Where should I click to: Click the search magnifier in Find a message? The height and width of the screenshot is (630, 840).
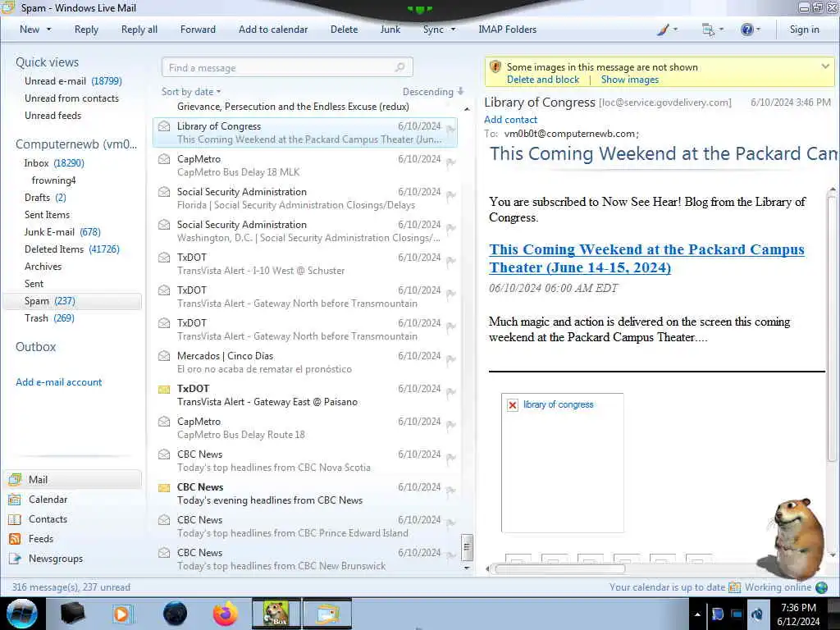[399, 67]
